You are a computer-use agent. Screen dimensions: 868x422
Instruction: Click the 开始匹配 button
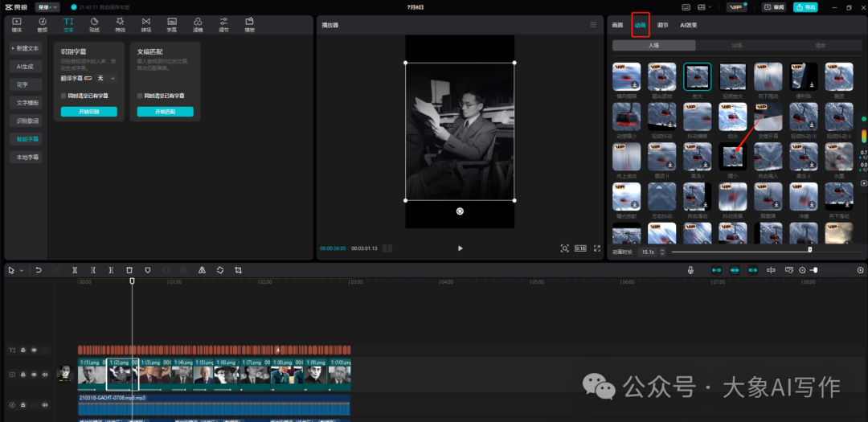165,112
